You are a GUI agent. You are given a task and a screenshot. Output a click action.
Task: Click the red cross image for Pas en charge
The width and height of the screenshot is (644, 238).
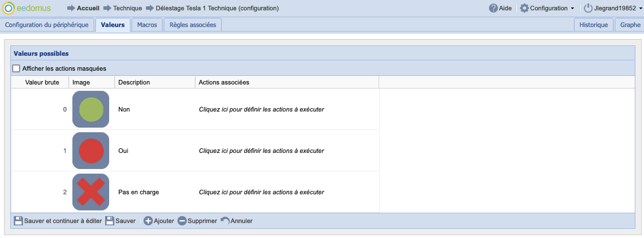pyautogui.click(x=91, y=192)
